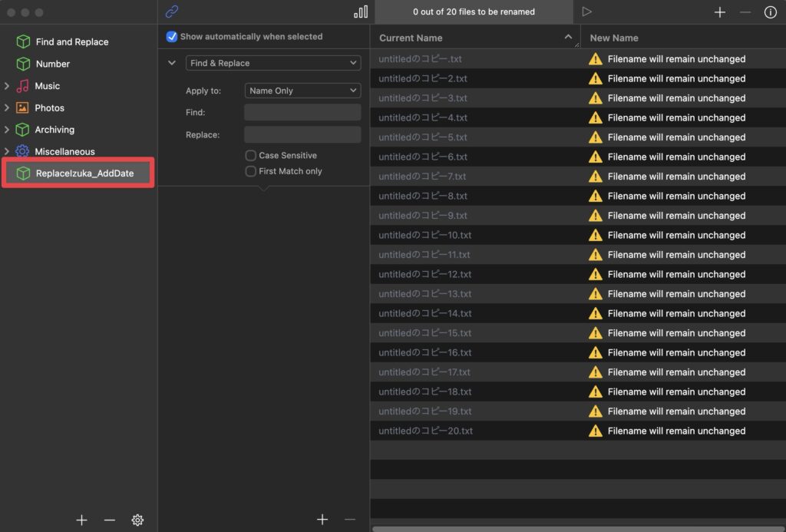Open the Find & Replace action dropdown
The height and width of the screenshot is (532, 786).
273,63
